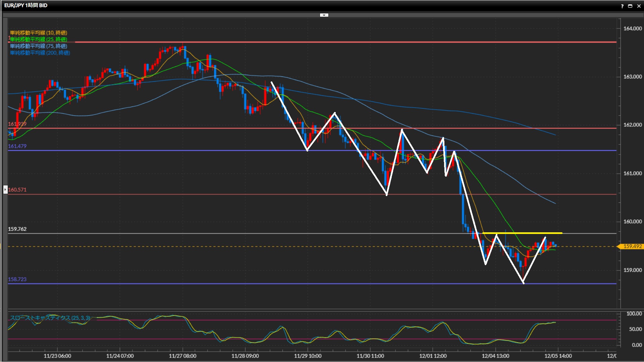This screenshot has height=362, width=644.
Task: Select the 75-period moving average label
Action: point(39,46)
